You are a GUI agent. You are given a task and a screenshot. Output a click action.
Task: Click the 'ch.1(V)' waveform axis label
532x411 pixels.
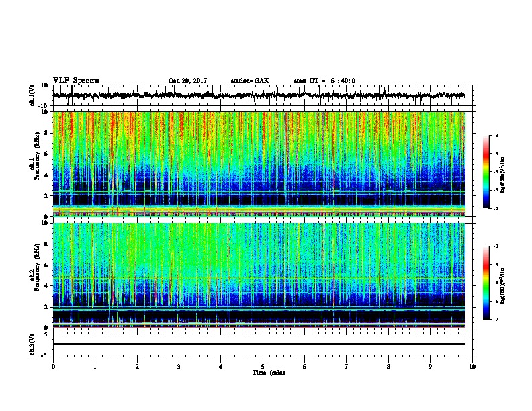[32, 95]
